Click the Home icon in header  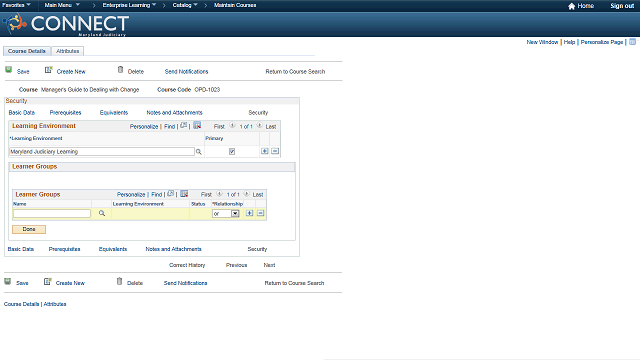point(571,6)
